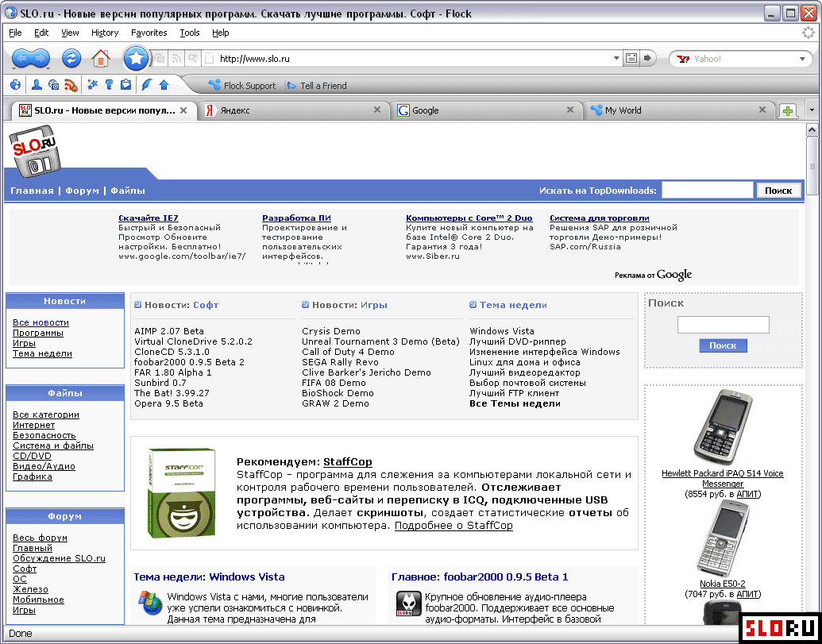The width and height of the screenshot is (822, 644).
Task: Click the Go arrow beside address bar
Action: [x=648, y=58]
